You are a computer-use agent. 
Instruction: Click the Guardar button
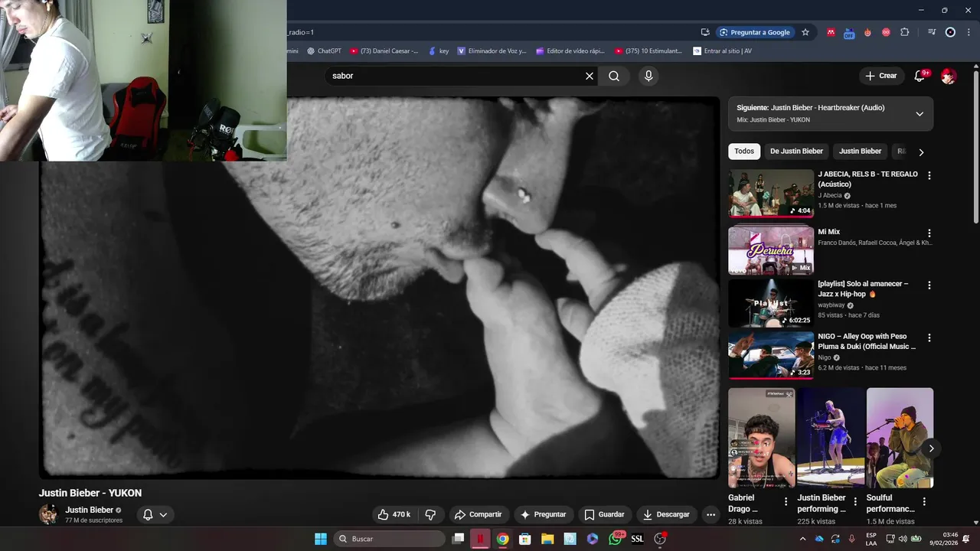(x=604, y=514)
